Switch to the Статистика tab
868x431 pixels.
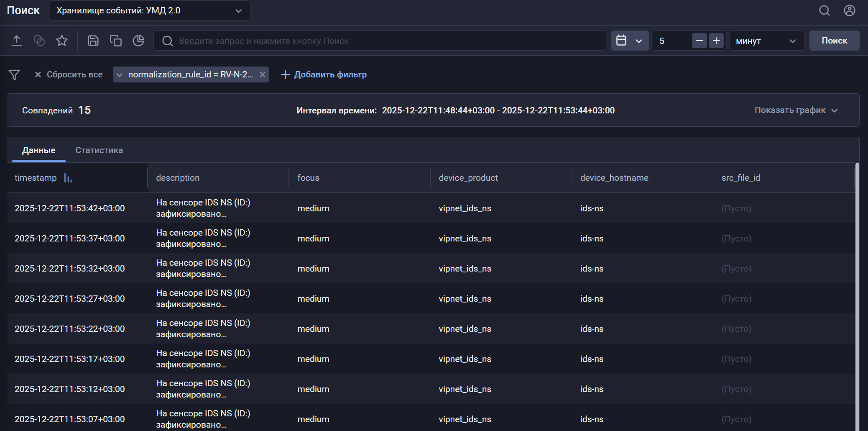coord(99,150)
